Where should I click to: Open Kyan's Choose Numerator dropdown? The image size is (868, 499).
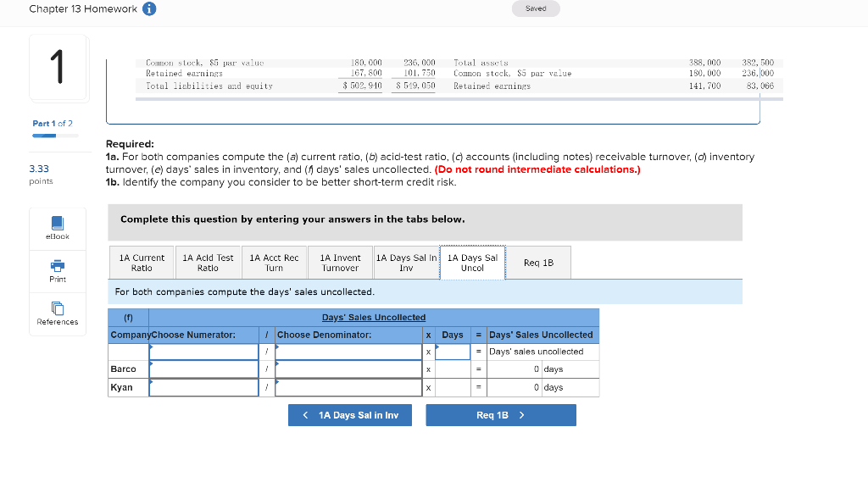(203, 387)
